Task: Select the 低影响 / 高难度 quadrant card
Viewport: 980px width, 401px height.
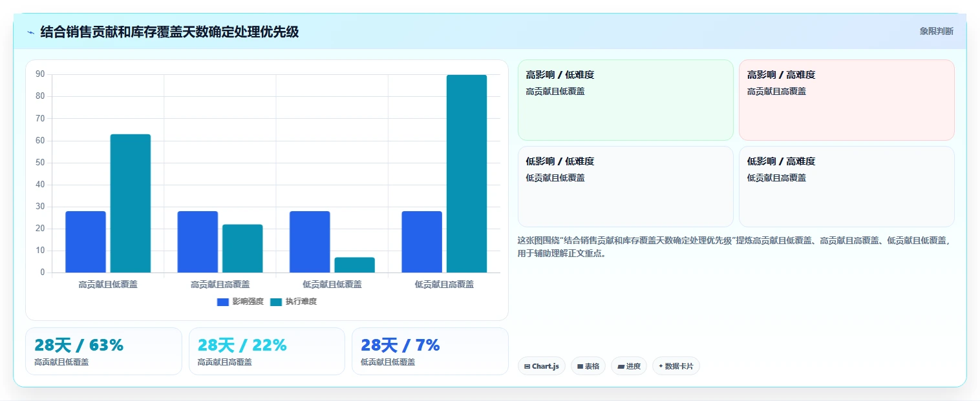Action: 847,187
